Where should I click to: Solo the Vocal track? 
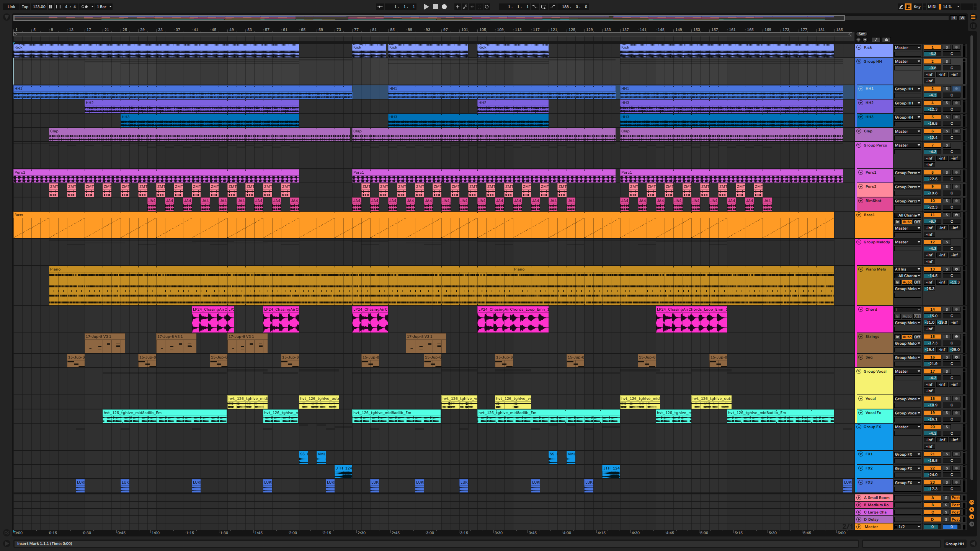pyautogui.click(x=947, y=399)
